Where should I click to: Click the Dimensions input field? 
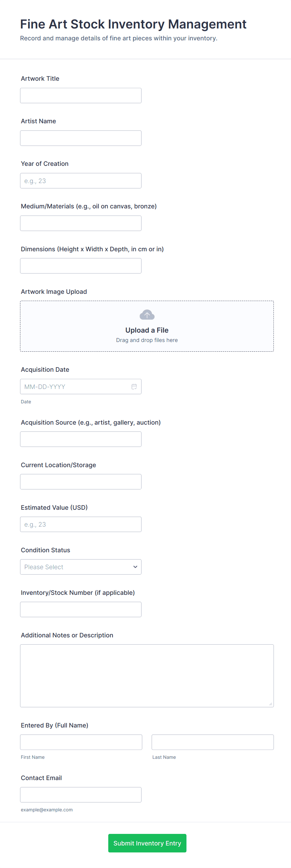point(80,266)
